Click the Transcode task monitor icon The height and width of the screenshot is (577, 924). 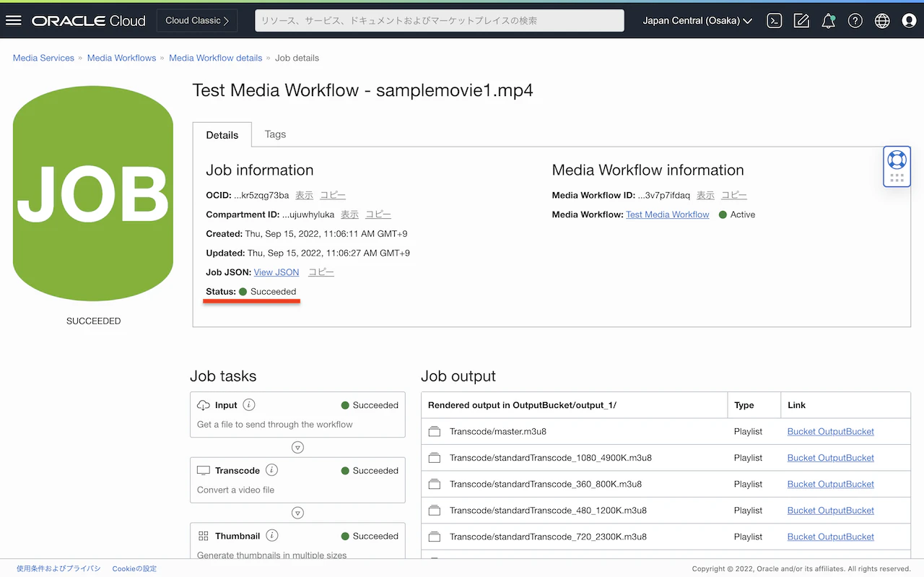203,470
